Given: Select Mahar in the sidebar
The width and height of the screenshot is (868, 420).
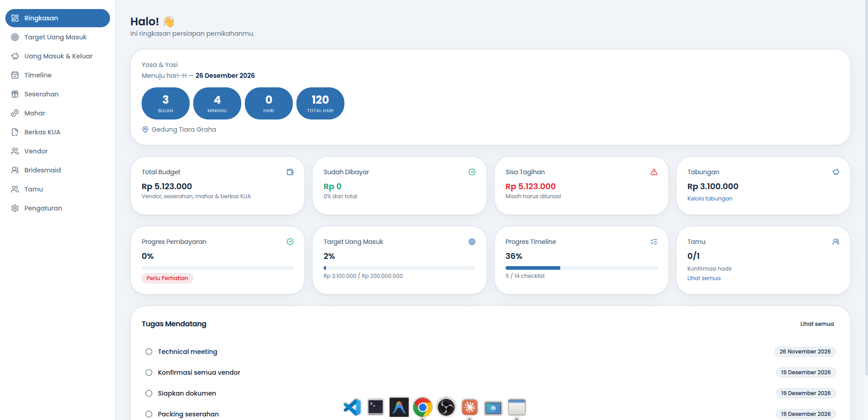Looking at the screenshot, I should [57, 113].
